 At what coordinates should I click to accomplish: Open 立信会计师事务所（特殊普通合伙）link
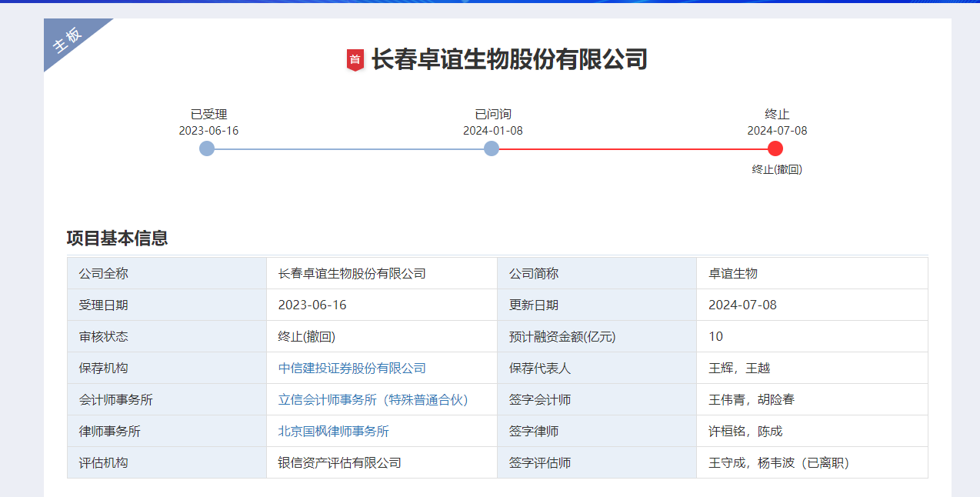tap(373, 400)
